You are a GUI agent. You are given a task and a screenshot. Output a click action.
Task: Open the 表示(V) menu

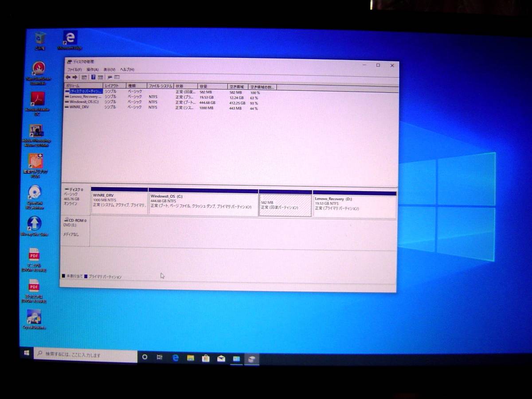[x=109, y=70]
